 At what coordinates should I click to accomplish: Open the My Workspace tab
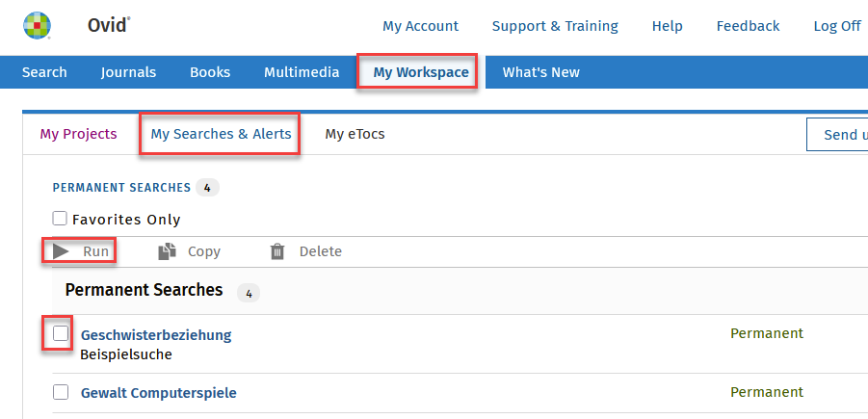(x=420, y=72)
